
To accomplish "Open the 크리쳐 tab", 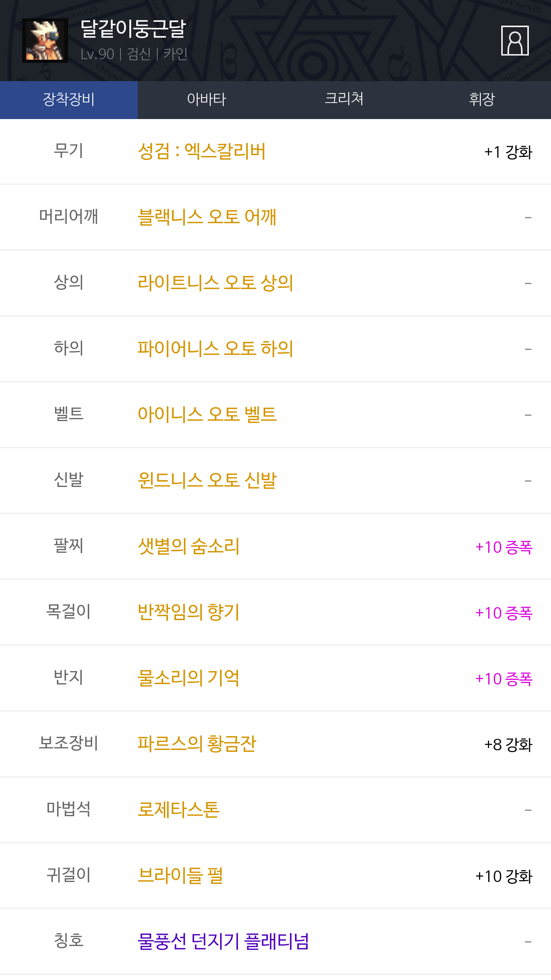I will click(x=344, y=100).
